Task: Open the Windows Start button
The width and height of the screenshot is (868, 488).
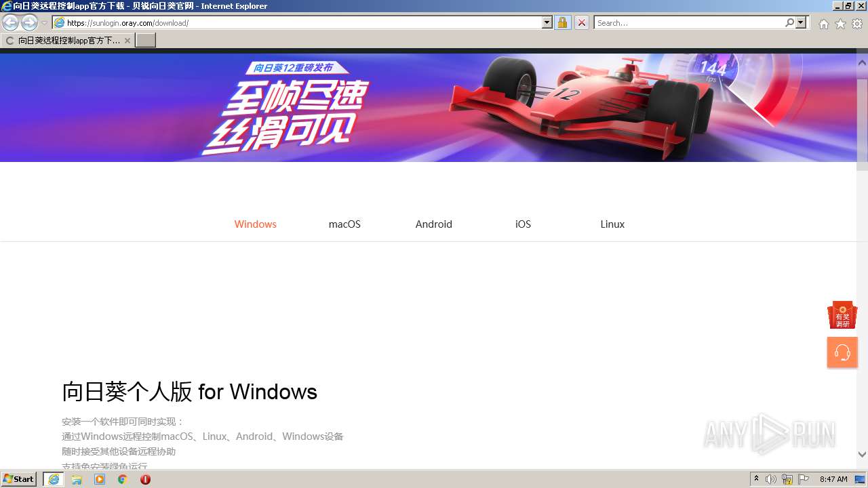Action: (19, 479)
